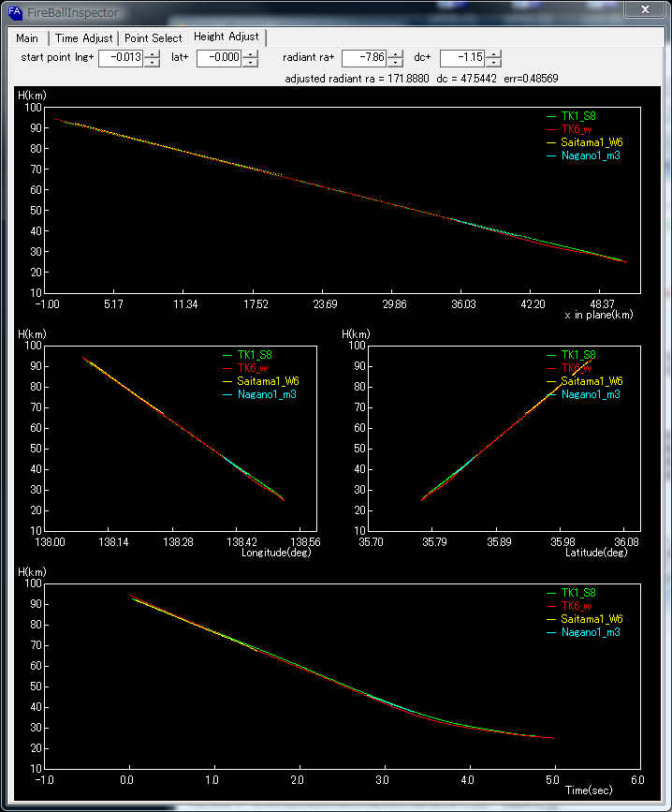Decrease start point lng+ with down arrow
This screenshot has width=672, height=812.
pyautogui.click(x=152, y=62)
